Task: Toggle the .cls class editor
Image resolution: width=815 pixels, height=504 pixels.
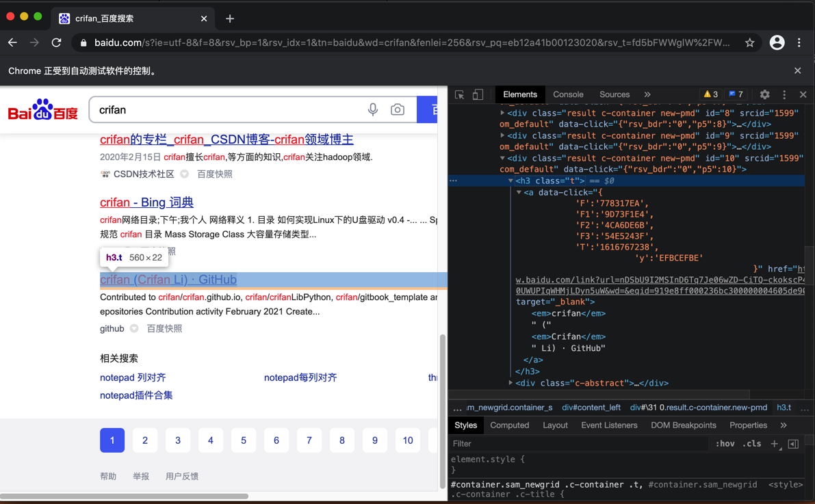Action: coord(751,444)
